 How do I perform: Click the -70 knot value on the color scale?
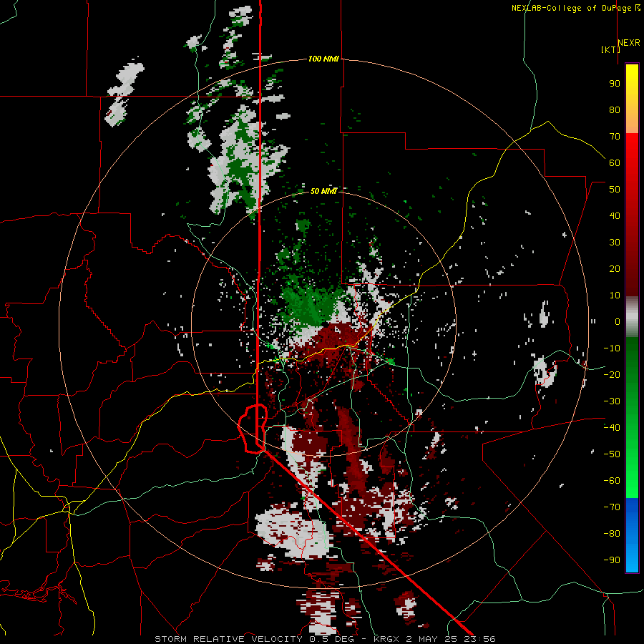612,507
